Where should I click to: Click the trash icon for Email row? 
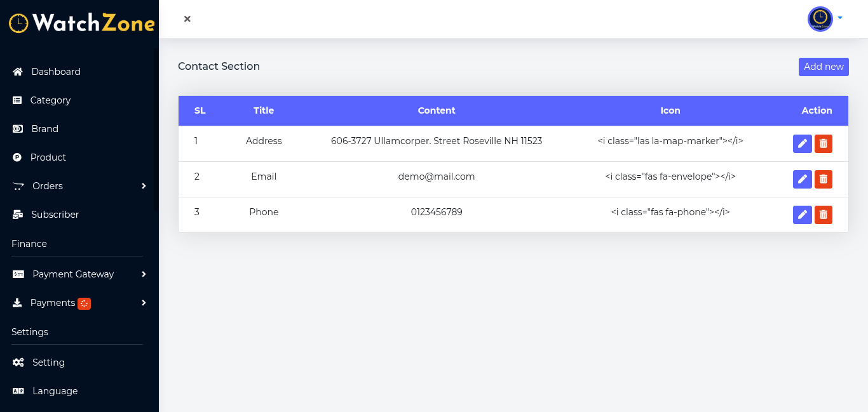point(824,180)
